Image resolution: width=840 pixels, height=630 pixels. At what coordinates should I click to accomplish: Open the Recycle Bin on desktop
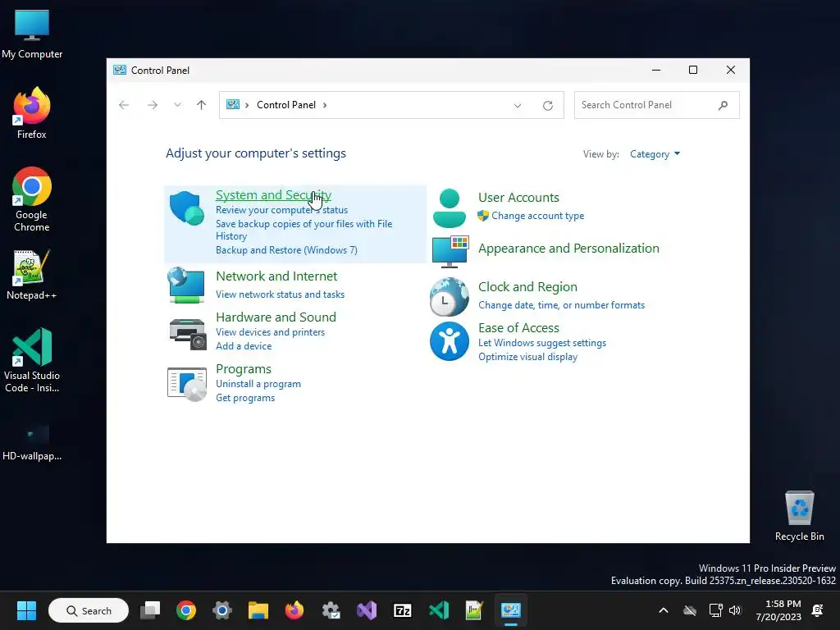coord(799,516)
